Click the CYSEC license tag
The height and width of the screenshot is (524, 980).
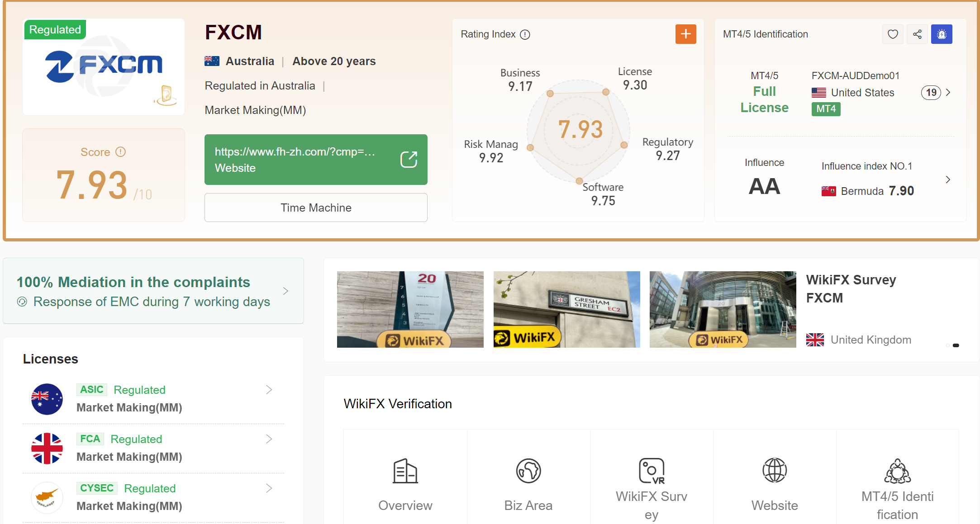click(x=97, y=488)
